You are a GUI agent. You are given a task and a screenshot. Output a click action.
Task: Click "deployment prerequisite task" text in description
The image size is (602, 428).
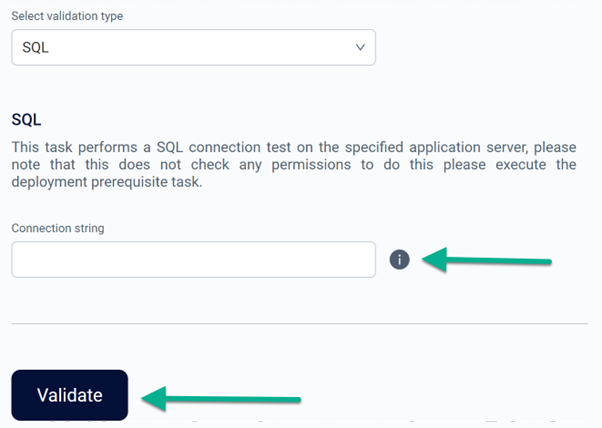point(106,182)
